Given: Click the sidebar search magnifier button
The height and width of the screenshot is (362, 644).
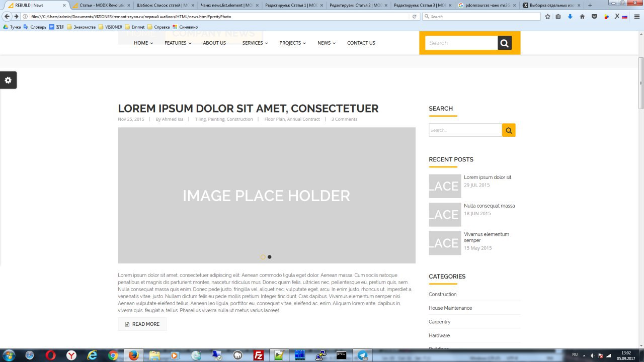Looking at the screenshot, I should (x=509, y=130).
